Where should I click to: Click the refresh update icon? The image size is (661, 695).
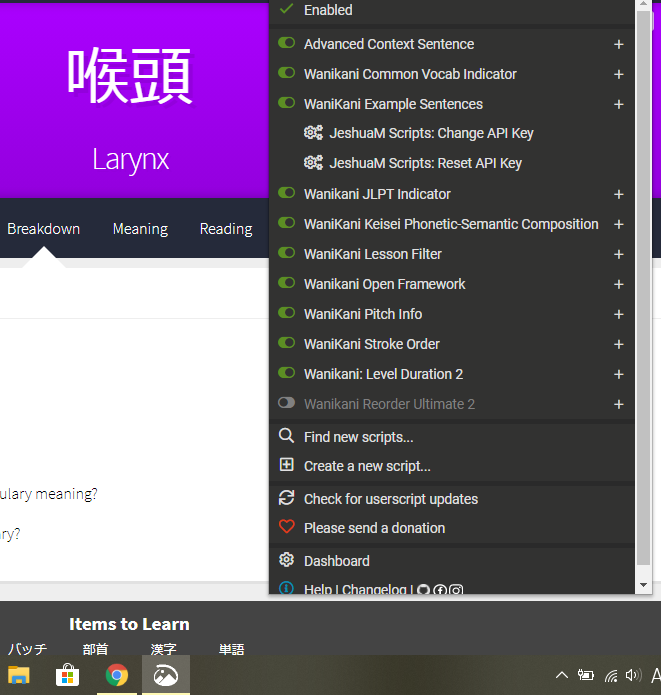pyautogui.click(x=286, y=498)
